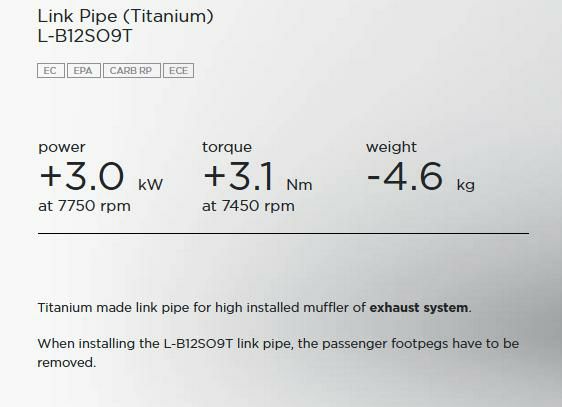Screen dimensions: 562x407
Task: Open the bold exhaust system link
Action: click(419, 308)
